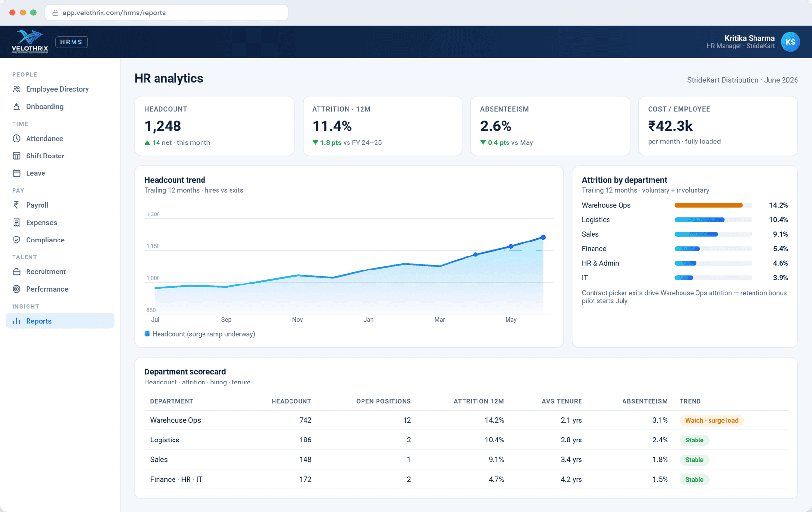Click the Velothrix logo
The width and height of the screenshot is (812, 512).
[x=30, y=42]
